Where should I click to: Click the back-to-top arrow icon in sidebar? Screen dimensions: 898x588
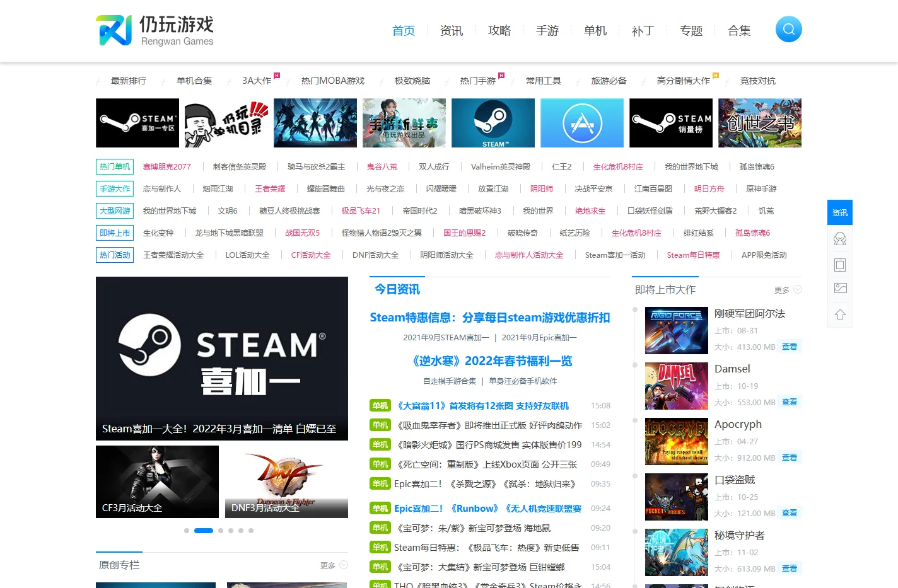pyautogui.click(x=839, y=314)
